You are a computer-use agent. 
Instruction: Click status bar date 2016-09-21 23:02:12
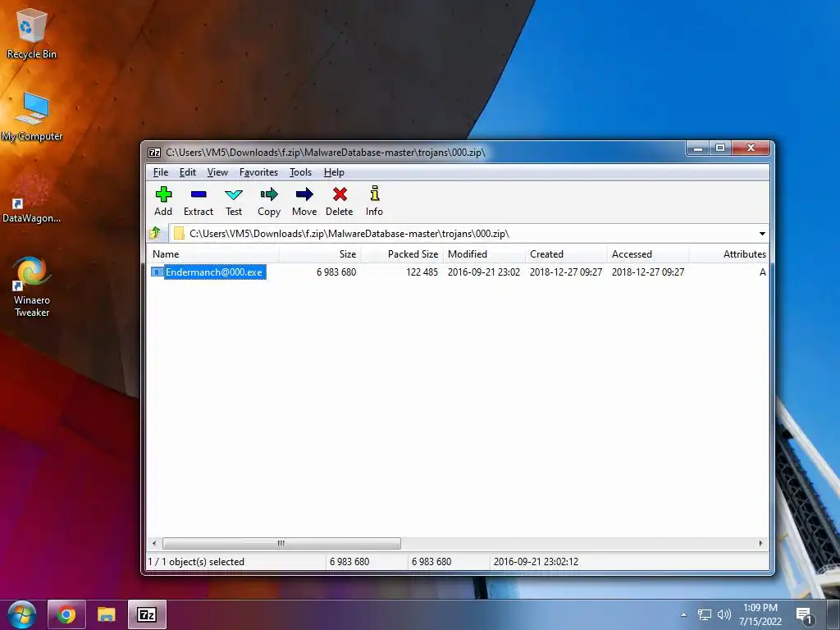[x=536, y=561]
